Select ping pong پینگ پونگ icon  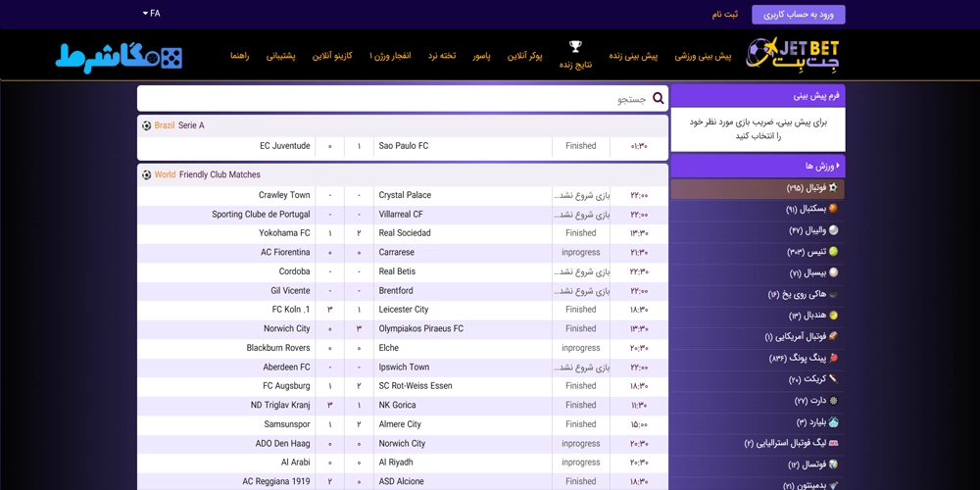832,358
